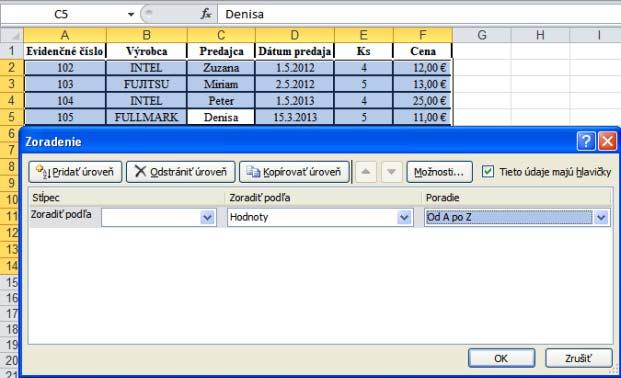Screen dimensions: 621x378
Task: Click cell with number 102
Action: pos(65,68)
